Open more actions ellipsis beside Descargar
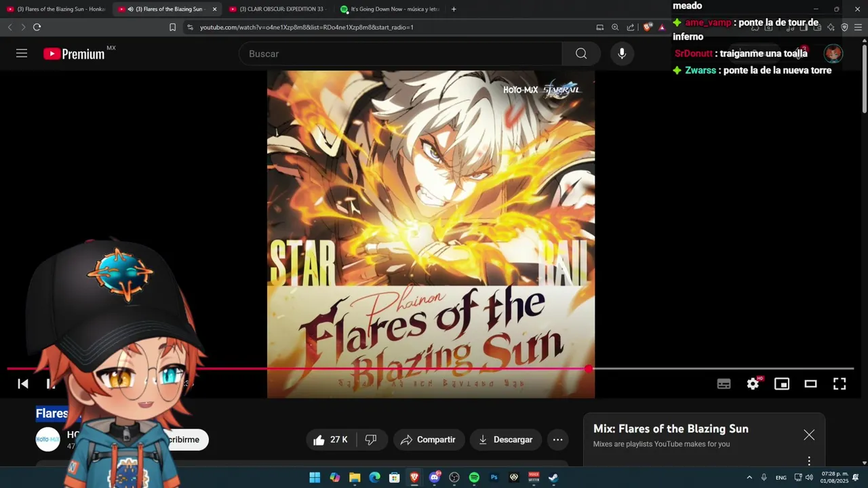 [557, 440]
